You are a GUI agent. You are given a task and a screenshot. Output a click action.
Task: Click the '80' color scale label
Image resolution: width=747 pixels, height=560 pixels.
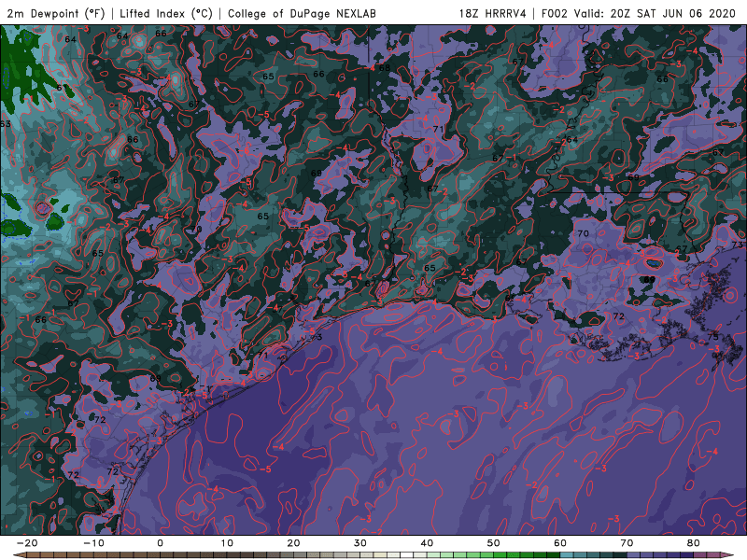[x=694, y=543]
